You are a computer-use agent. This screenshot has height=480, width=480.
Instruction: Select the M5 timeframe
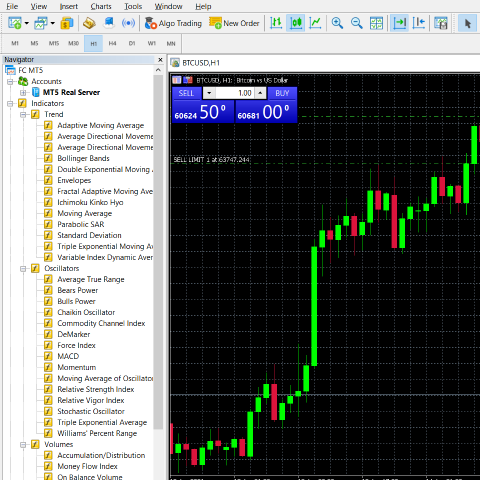(34, 43)
